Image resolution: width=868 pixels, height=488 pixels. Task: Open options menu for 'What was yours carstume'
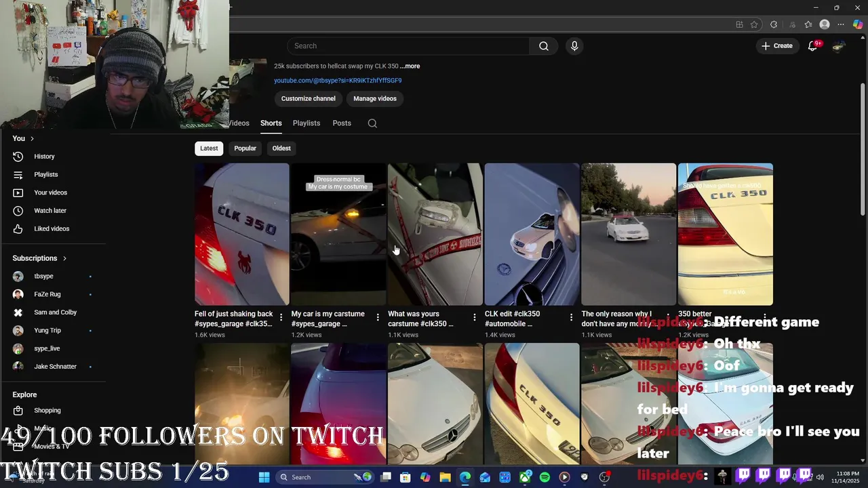tap(475, 317)
